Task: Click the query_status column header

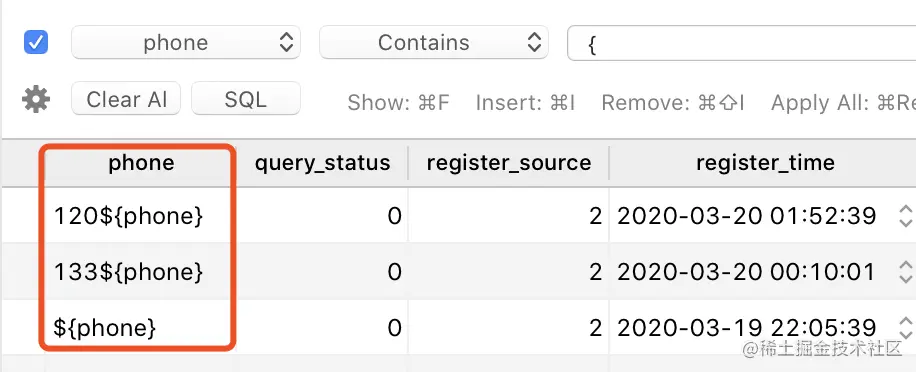Action: (x=322, y=163)
